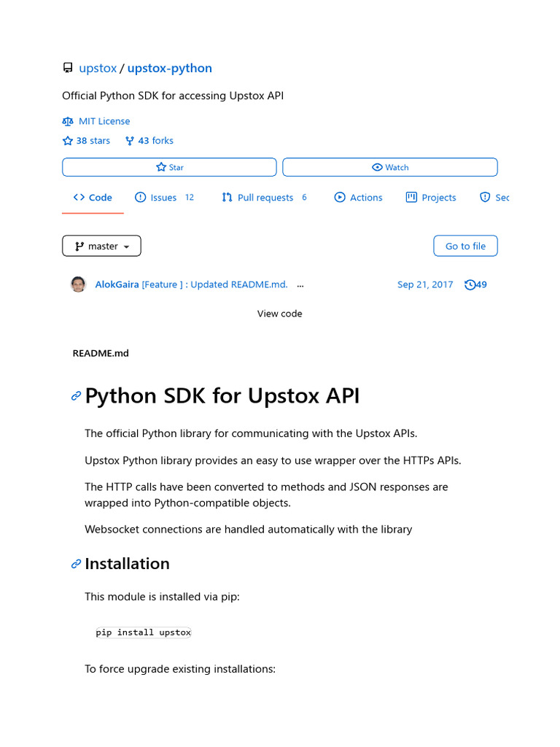Click the star icon beside 38 stars

pos(68,141)
